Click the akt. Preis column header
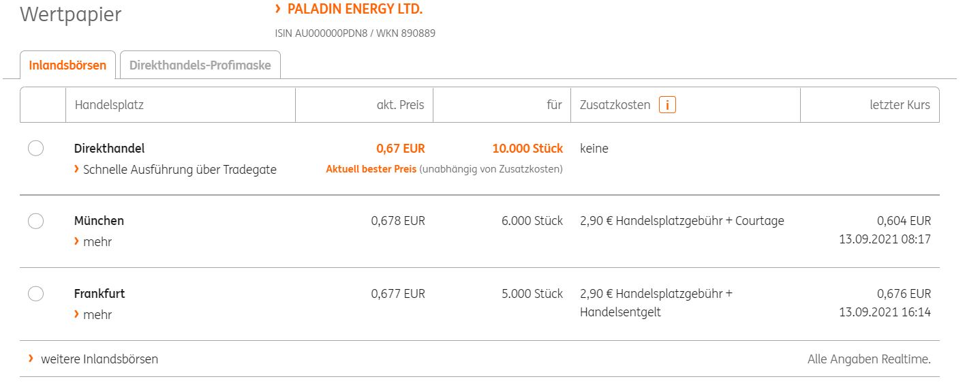This screenshot has height=392, width=980. 400,105
